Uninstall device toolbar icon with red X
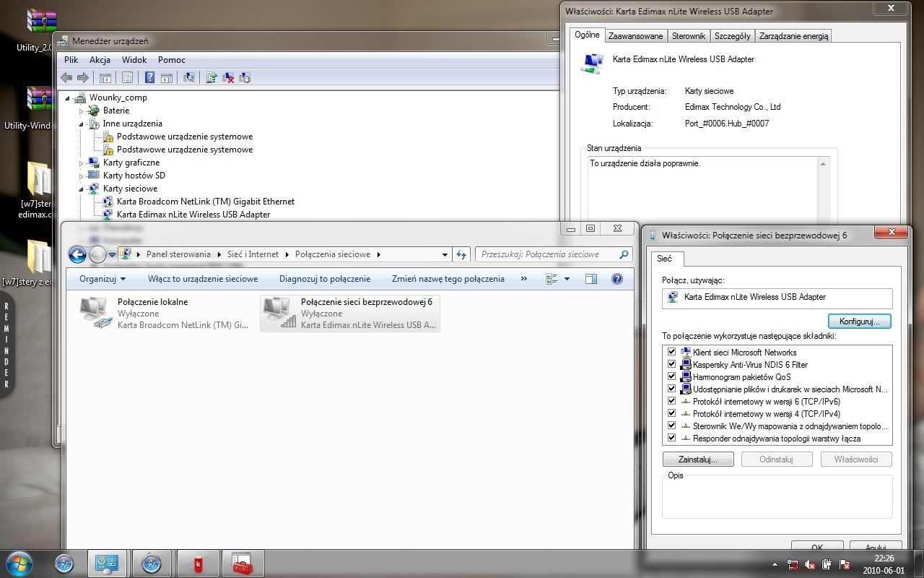 point(228,77)
